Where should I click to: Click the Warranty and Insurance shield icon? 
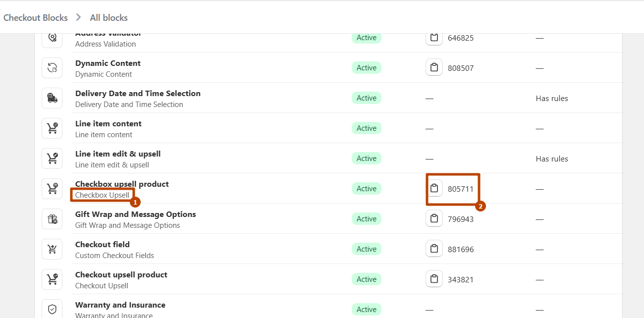click(52, 310)
